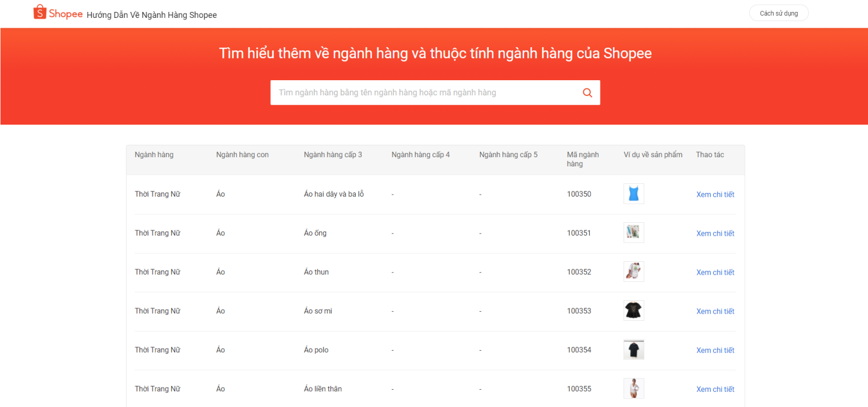Click the Shopee logo in header
Viewport: 868px width, 407px height.
tap(58, 13)
